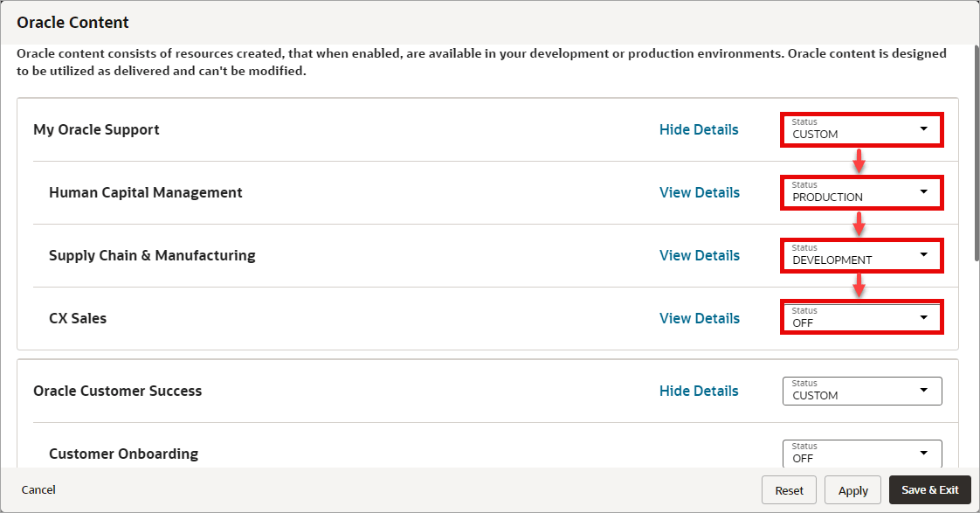
Task: Open Supply Chain & Manufacturing status dropdown
Action: [x=862, y=255]
